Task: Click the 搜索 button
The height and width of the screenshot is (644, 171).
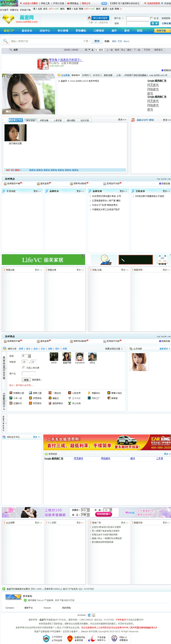Action: 97,41
